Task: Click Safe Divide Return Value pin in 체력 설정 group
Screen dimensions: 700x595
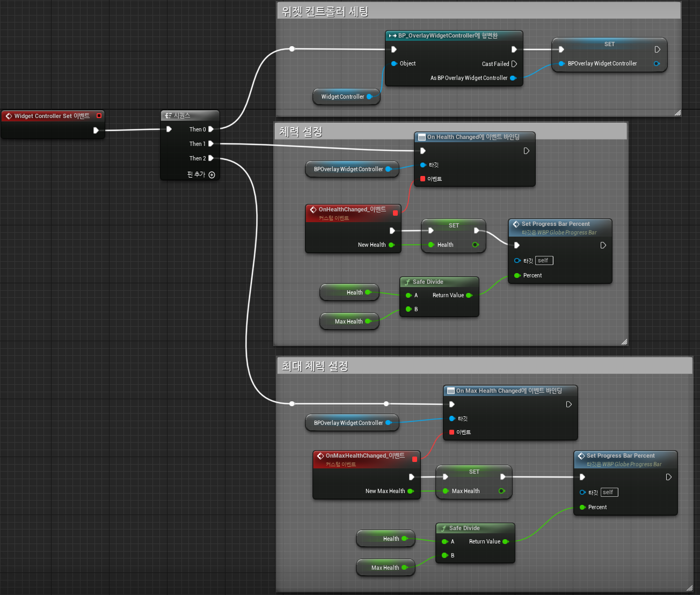Action: point(469,295)
